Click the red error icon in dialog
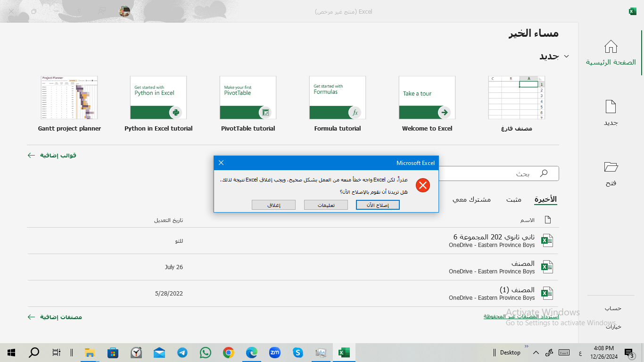Image resolution: width=644 pixels, height=362 pixels. tap(423, 185)
